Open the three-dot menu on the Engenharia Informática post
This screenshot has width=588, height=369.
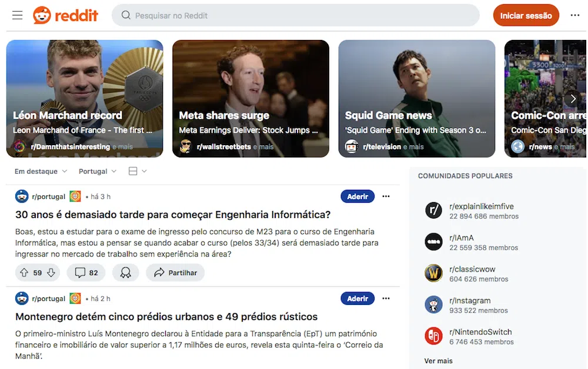(386, 196)
